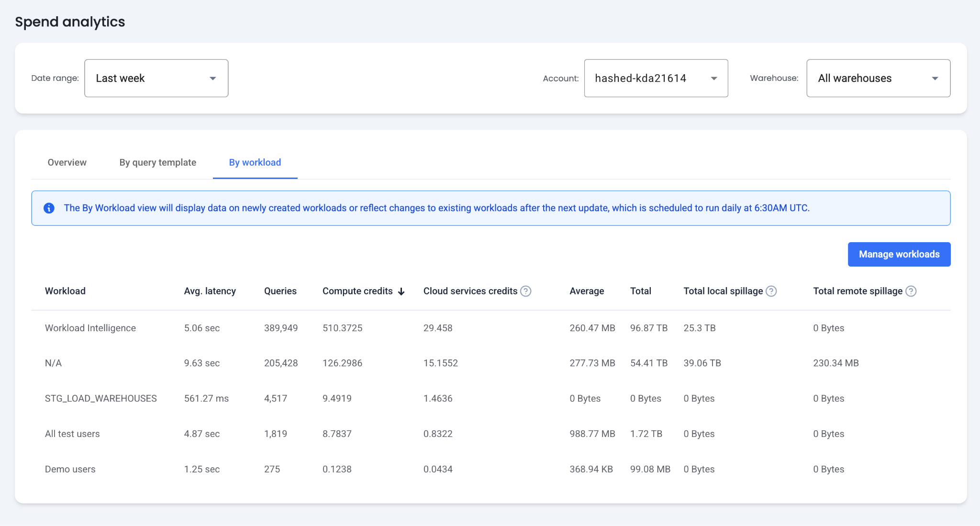Click the All test users workload
Viewport: 980px width, 526px height.
tap(72, 434)
